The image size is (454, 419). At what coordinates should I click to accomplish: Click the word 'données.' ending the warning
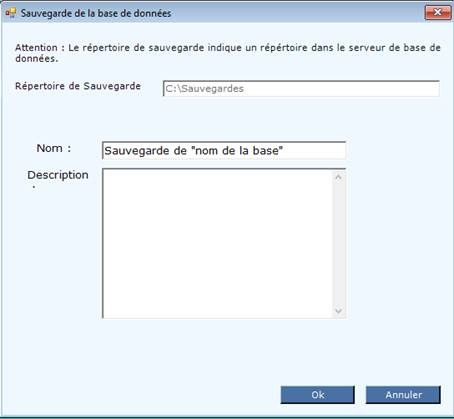point(37,59)
